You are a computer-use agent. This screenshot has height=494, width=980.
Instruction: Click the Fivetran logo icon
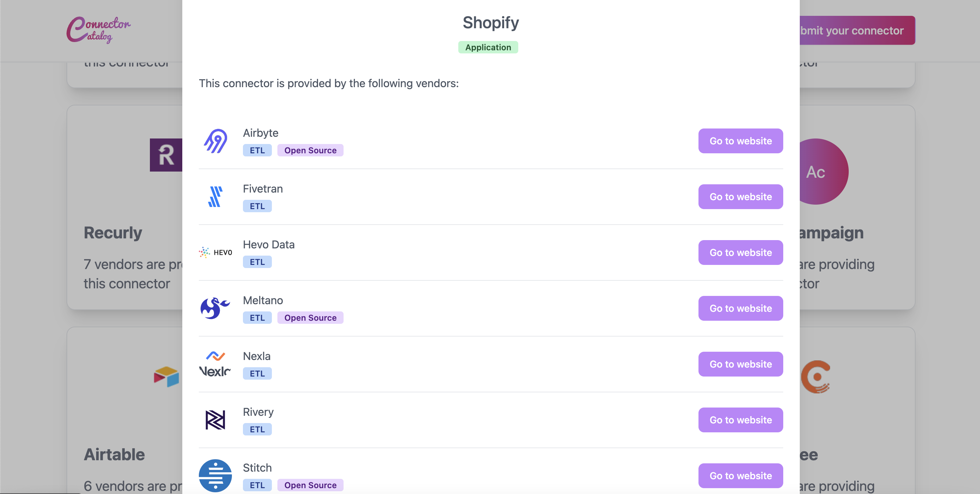pos(215,197)
